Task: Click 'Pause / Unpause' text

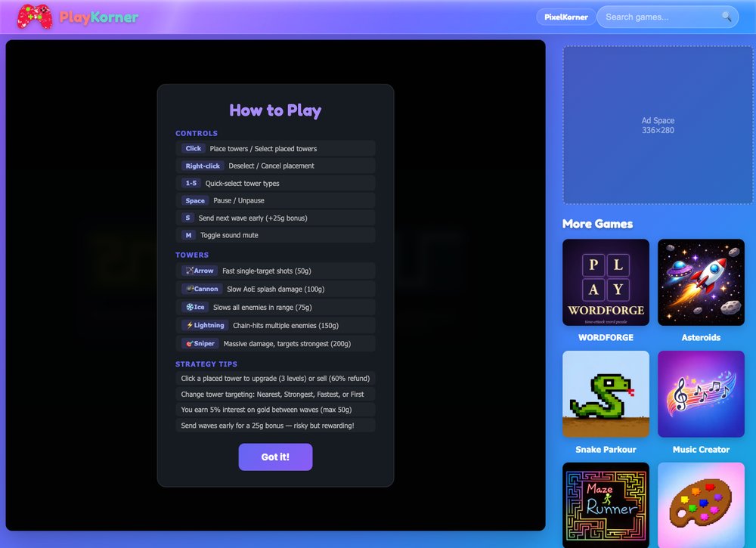Action: 239,200
